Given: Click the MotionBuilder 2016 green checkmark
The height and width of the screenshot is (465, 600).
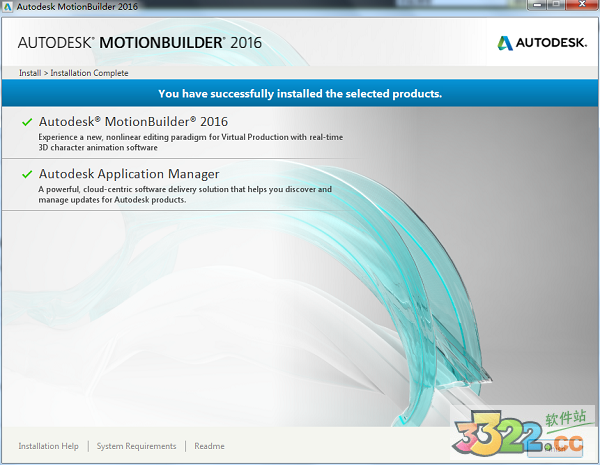Looking at the screenshot, I should click(27, 122).
